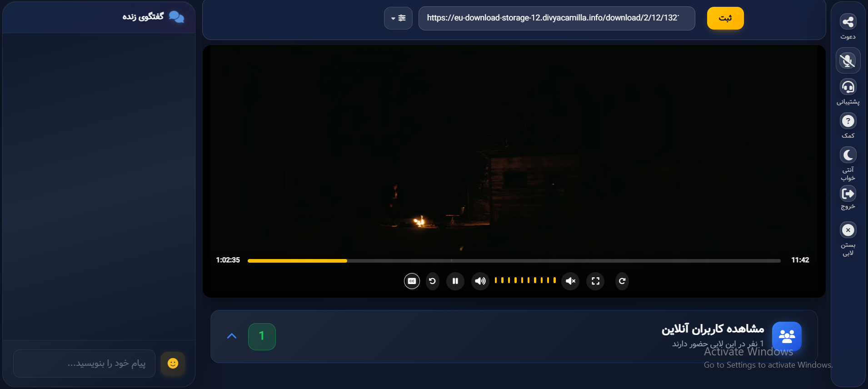Toggle the muted microphone button
This screenshot has height=389, width=868.
pyautogui.click(x=848, y=60)
